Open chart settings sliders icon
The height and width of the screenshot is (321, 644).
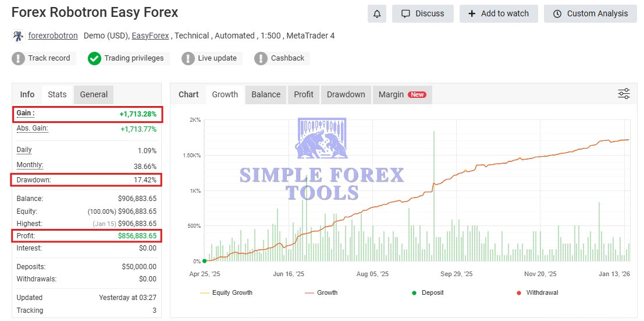tap(624, 94)
